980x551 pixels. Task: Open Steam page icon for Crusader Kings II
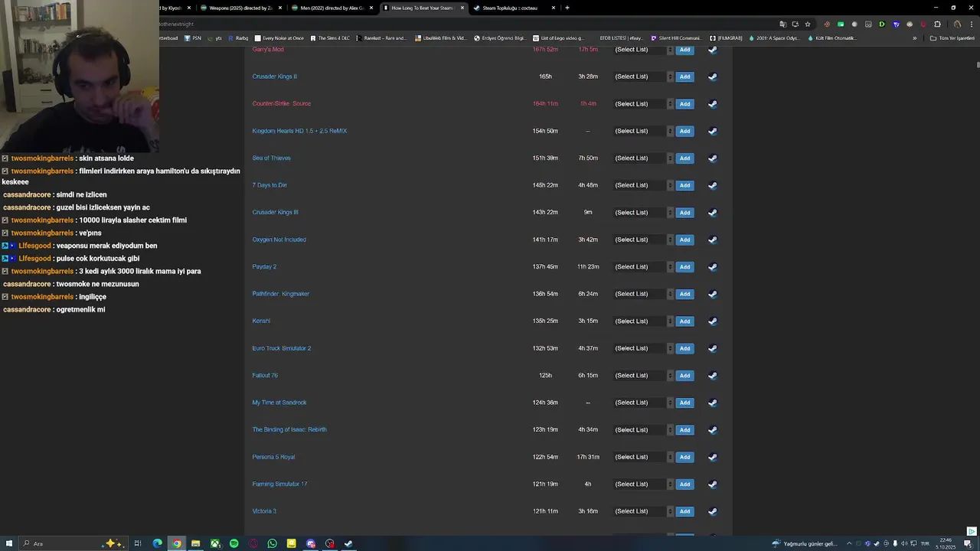pyautogui.click(x=712, y=77)
